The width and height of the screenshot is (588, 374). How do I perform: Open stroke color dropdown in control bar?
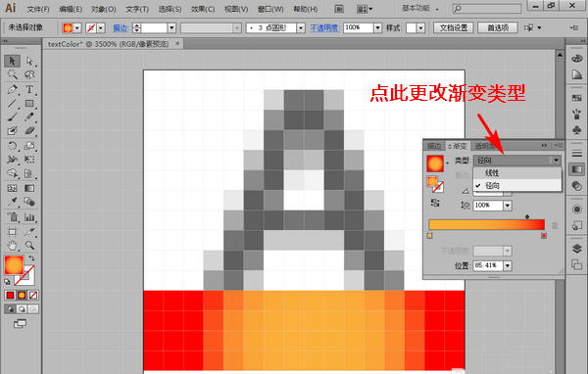(x=101, y=27)
